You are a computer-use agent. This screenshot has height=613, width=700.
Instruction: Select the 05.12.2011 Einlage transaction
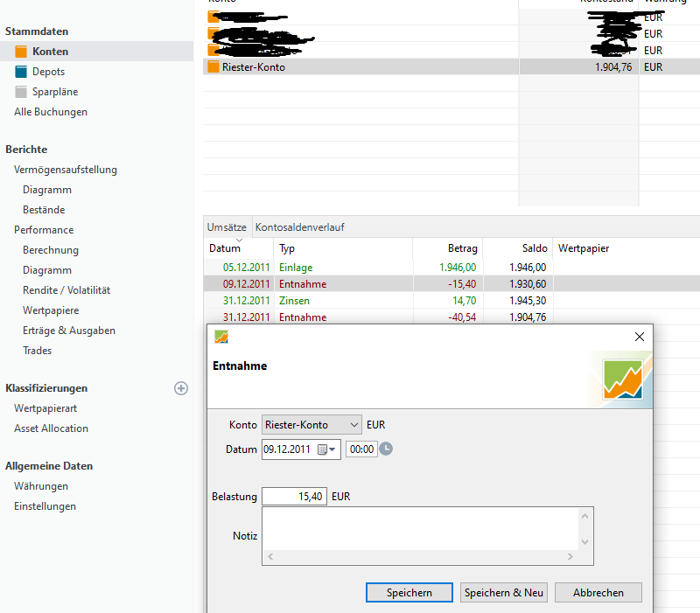tap(451, 268)
